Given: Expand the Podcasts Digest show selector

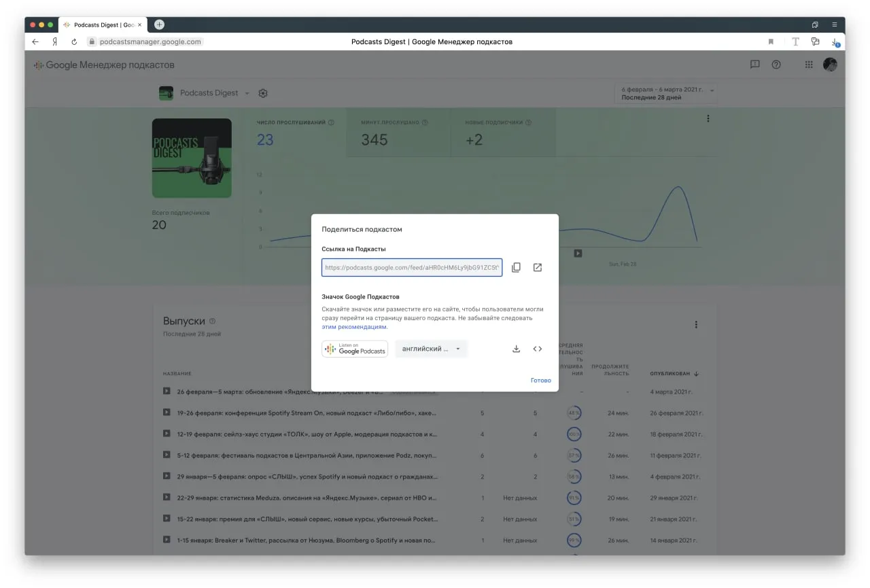Looking at the screenshot, I should click(247, 93).
